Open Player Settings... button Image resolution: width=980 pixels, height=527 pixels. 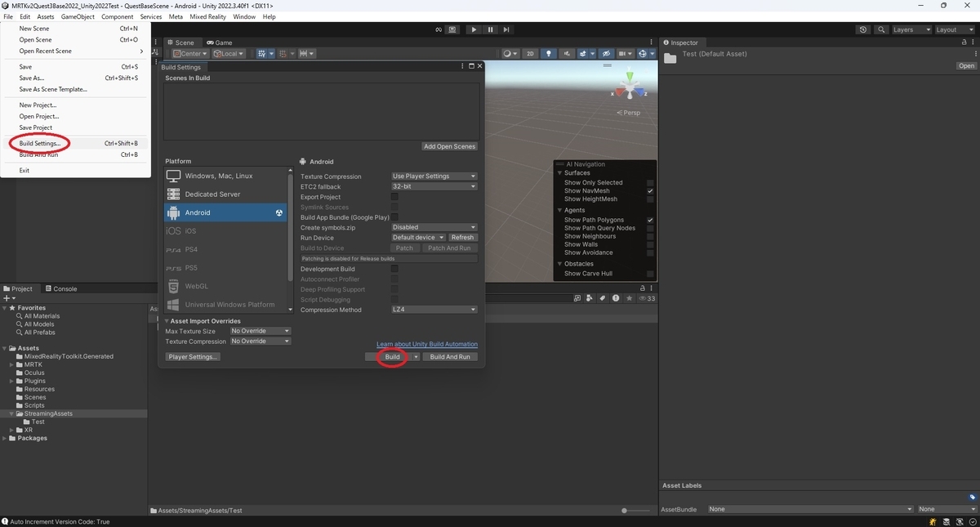(x=193, y=357)
